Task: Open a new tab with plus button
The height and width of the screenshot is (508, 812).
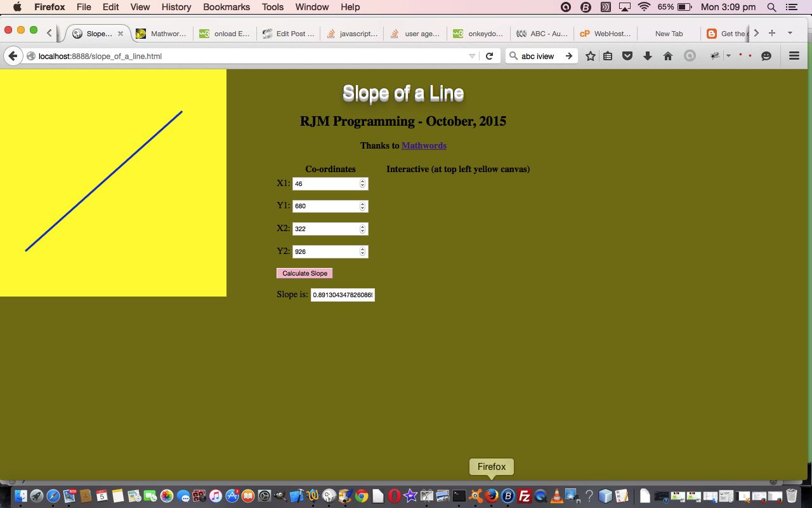Action: 772,33
